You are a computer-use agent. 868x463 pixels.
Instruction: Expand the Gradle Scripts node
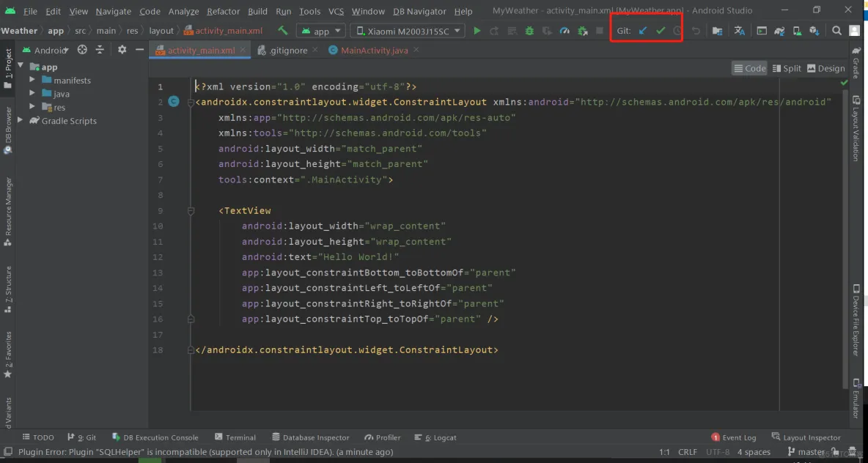[x=21, y=120]
